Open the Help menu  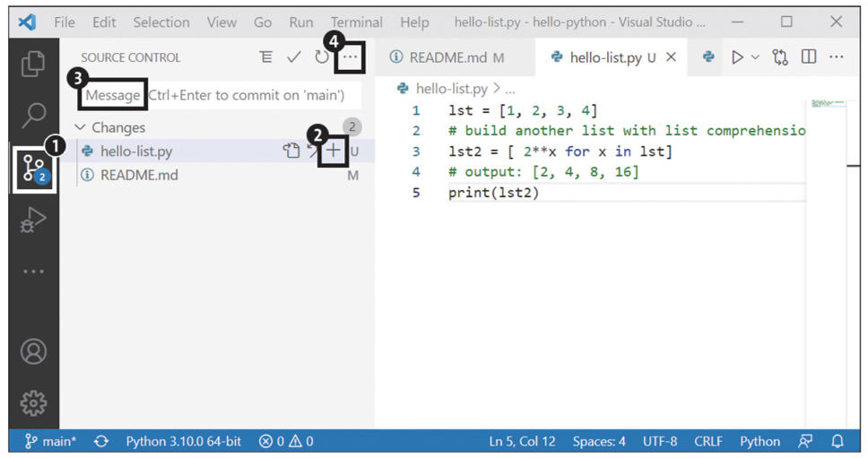coord(414,22)
